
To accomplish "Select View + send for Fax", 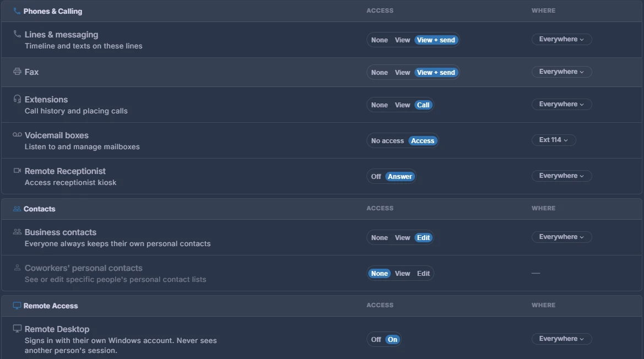I will click(x=436, y=72).
